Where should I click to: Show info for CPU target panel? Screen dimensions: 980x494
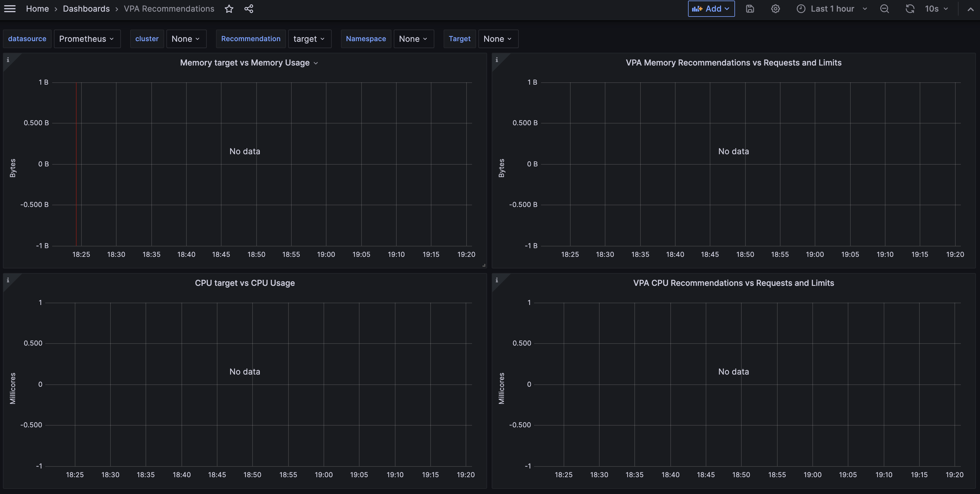coord(8,280)
